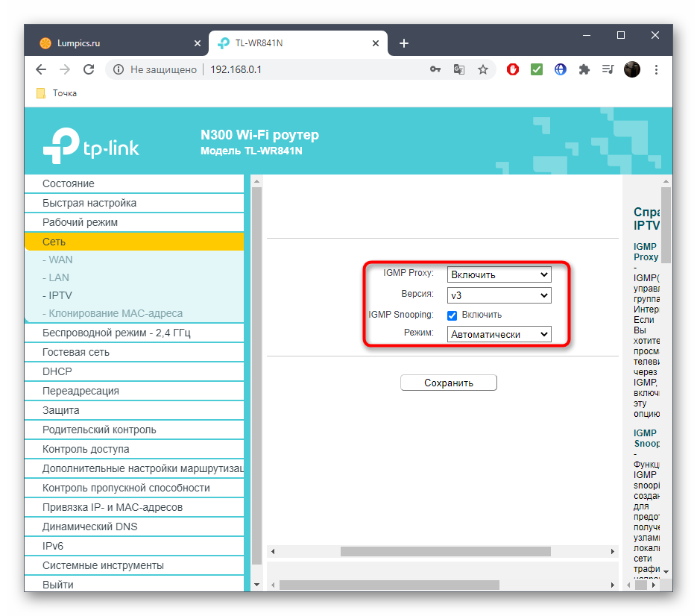Click the translate page icon
This screenshot has height=616, width=697.
pyautogui.click(x=459, y=69)
